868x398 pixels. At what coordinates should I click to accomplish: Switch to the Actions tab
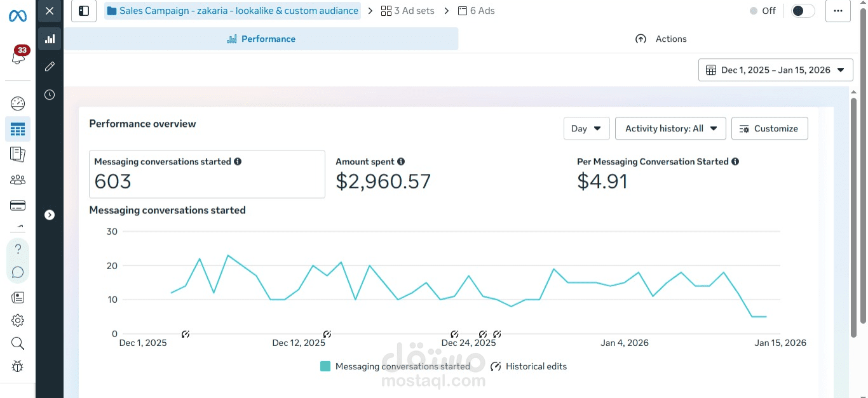661,39
